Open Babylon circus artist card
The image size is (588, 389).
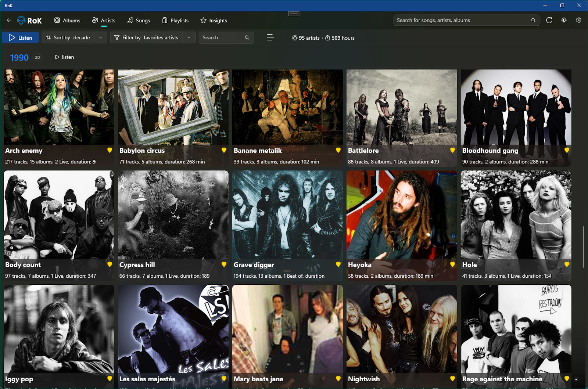coord(173,118)
